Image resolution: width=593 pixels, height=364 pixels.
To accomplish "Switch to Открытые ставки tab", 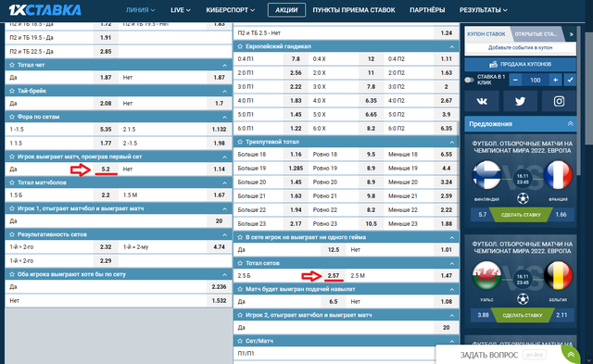I will [x=537, y=34].
